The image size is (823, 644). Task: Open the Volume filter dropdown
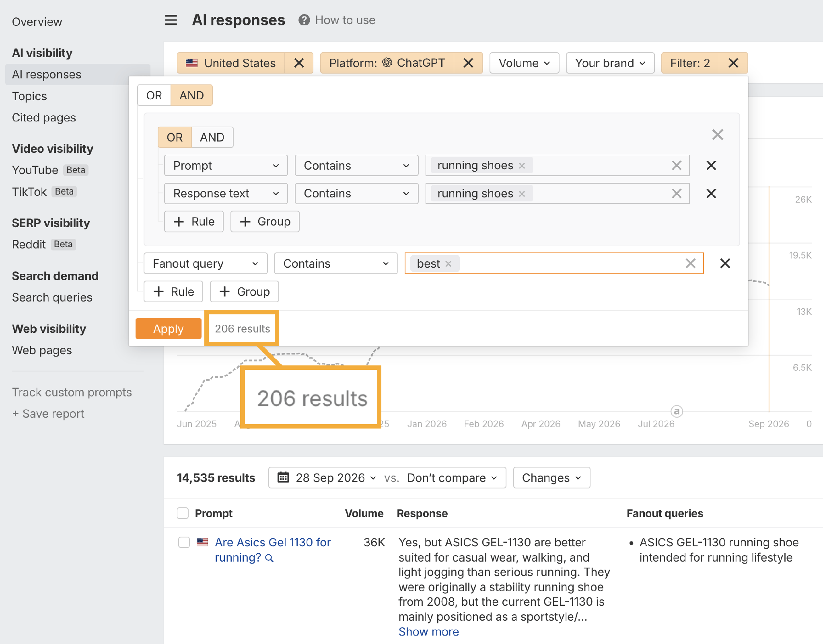(x=524, y=63)
